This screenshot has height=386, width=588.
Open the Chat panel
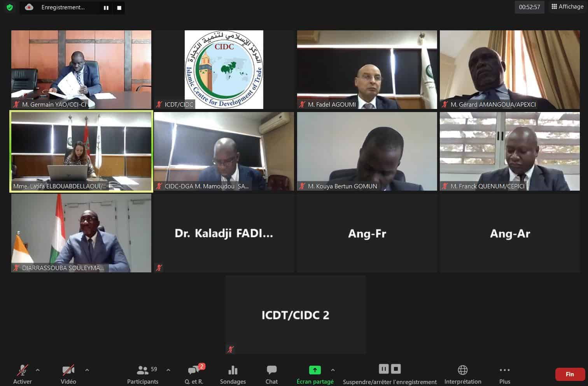click(271, 374)
